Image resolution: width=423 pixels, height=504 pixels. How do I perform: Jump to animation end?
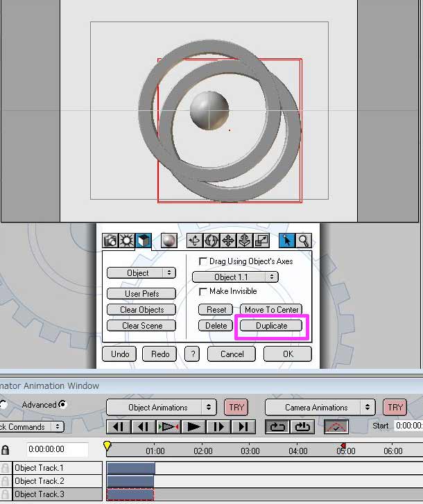coord(243,427)
